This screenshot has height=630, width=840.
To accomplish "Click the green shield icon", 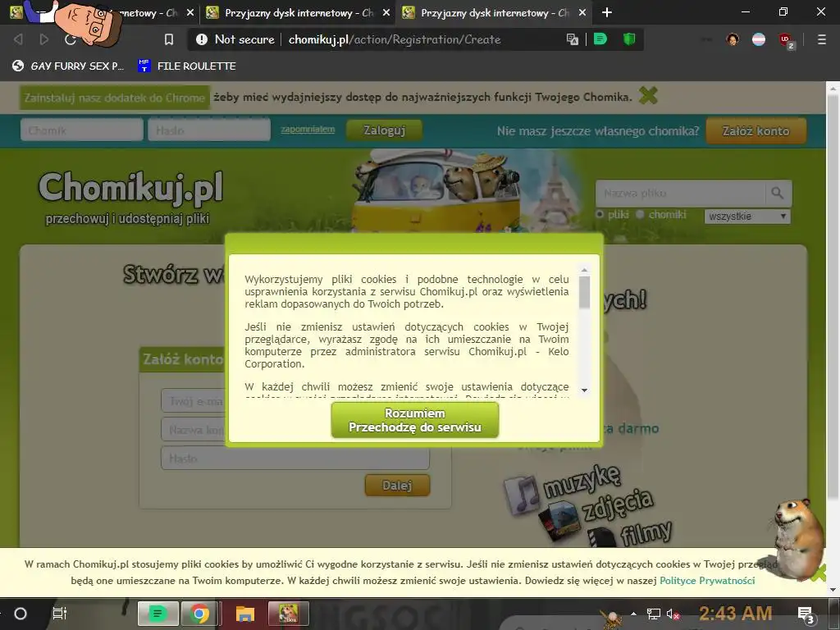I will click(x=629, y=39).
